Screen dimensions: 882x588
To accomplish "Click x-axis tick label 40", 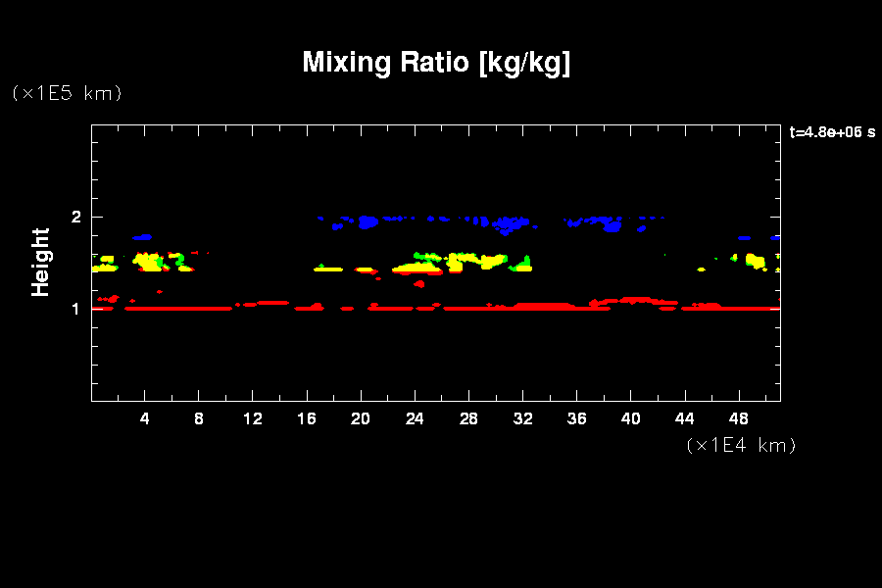I will [x=630, y=418].
